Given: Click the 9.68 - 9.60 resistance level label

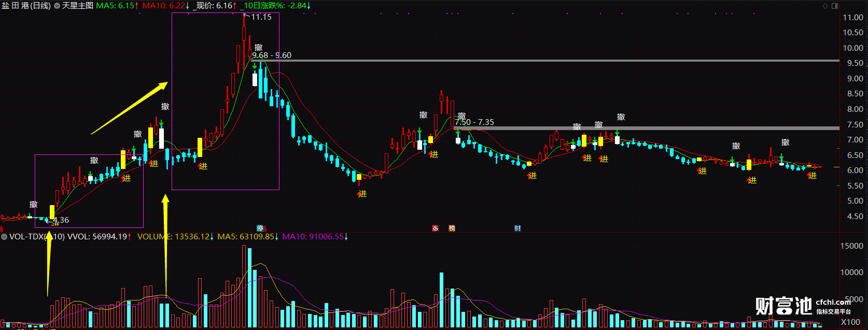Looking at the screenshot, I should [272, 55].
